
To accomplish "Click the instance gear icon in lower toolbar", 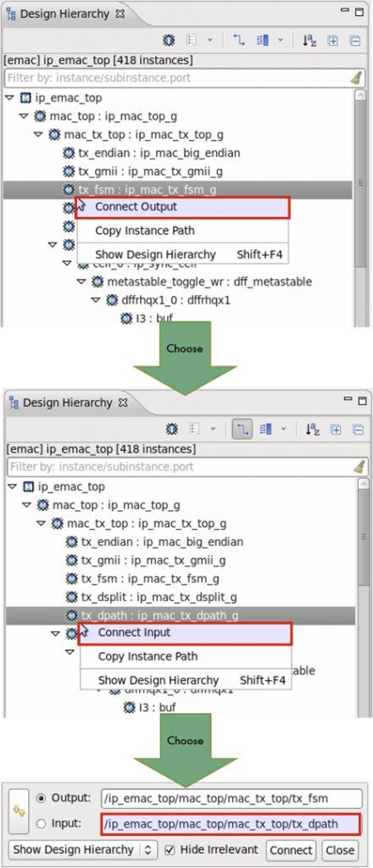I will tap(172, 429).
